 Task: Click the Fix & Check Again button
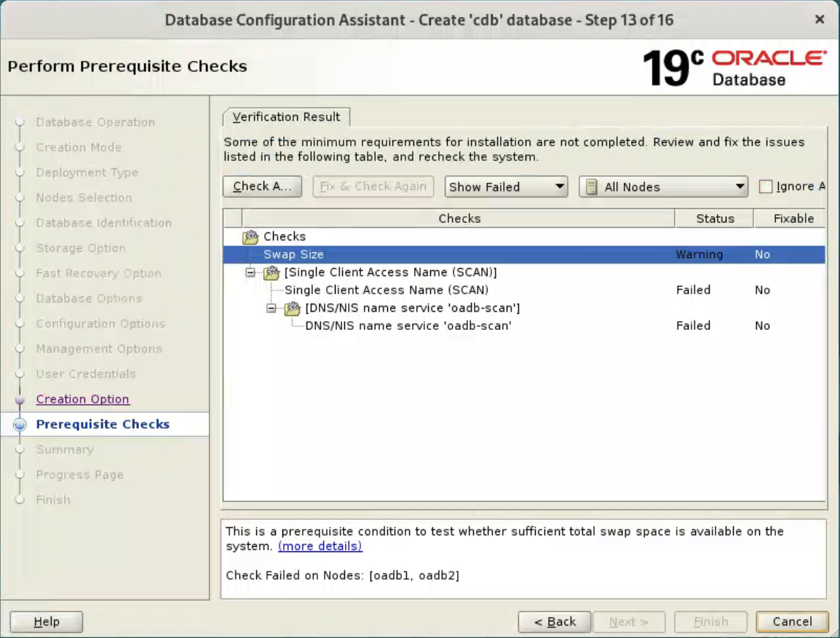(373, 186)
